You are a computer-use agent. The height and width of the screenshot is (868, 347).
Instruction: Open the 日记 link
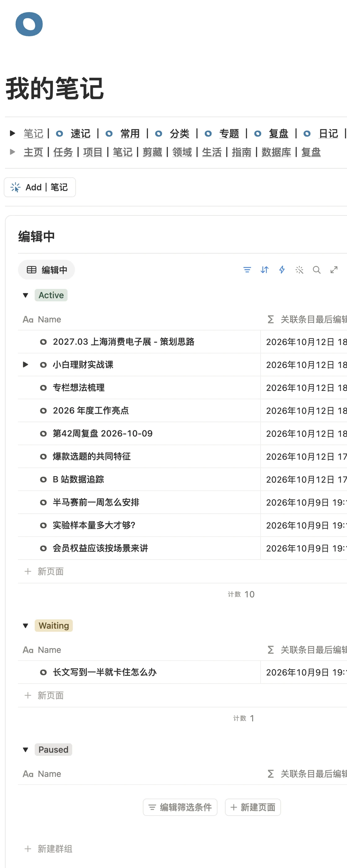[328, 134]
